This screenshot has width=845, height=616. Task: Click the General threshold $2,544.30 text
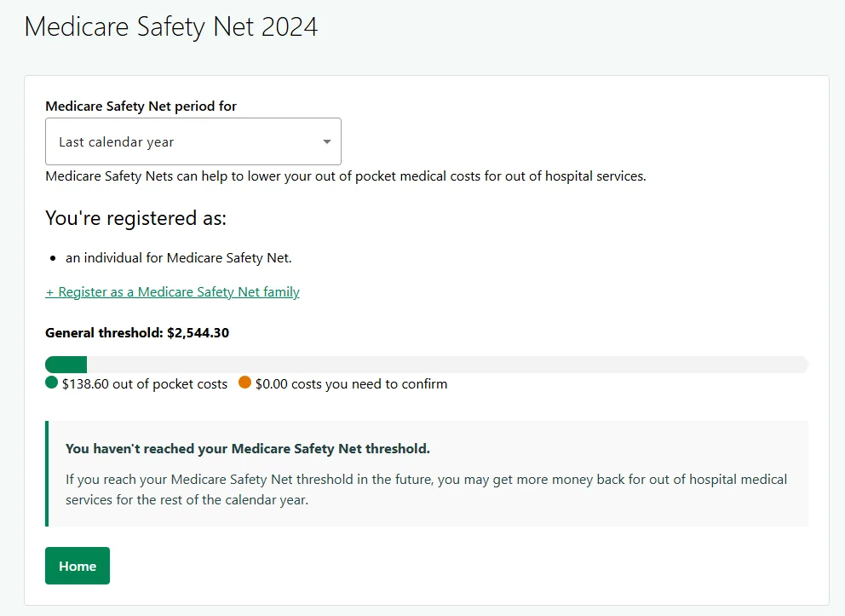tap(137, 333)
